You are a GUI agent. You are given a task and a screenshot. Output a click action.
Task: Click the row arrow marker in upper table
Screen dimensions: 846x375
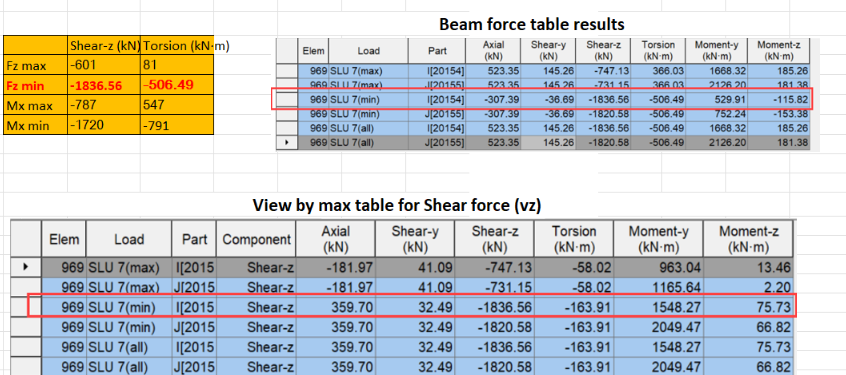287,142
